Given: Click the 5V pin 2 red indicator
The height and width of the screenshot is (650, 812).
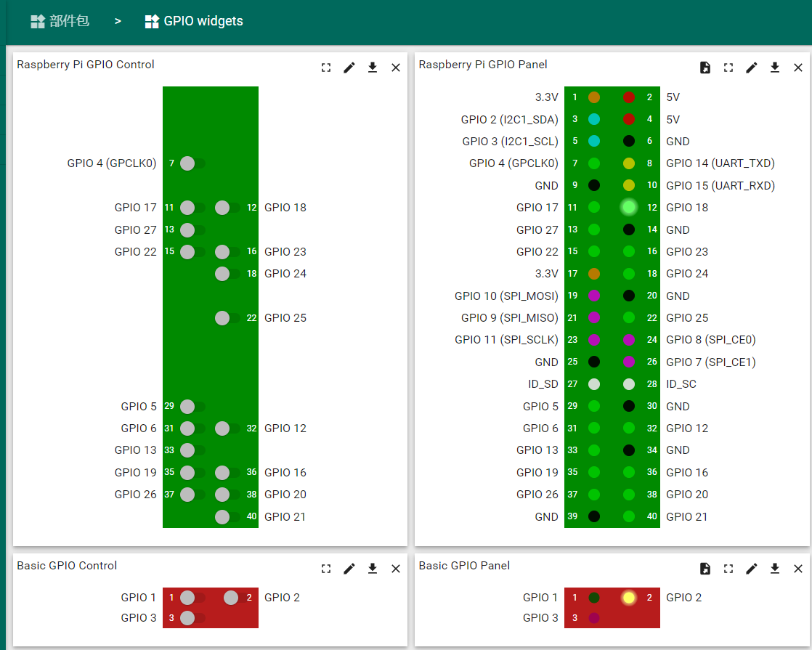Looking at the screenshot, I should pyautogui.click(x=629, y=97).
